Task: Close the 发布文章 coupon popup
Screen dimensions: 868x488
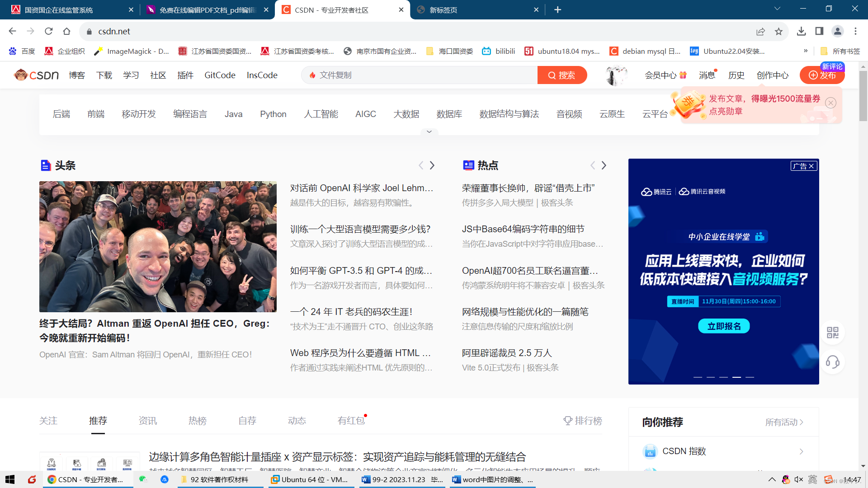Action: 830,103
